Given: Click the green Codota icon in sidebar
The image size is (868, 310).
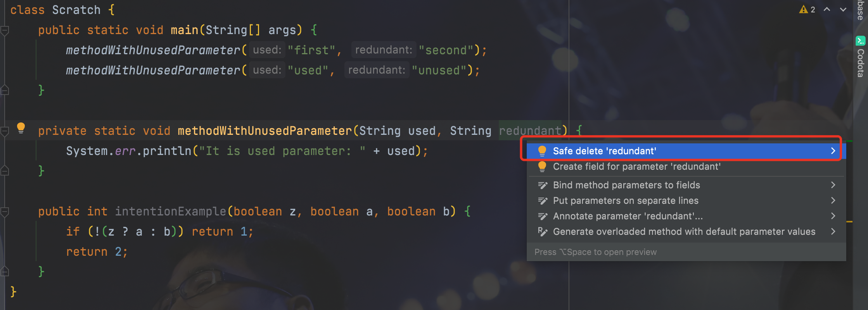Looking at the screenshot, I should [x=861, y=40].
